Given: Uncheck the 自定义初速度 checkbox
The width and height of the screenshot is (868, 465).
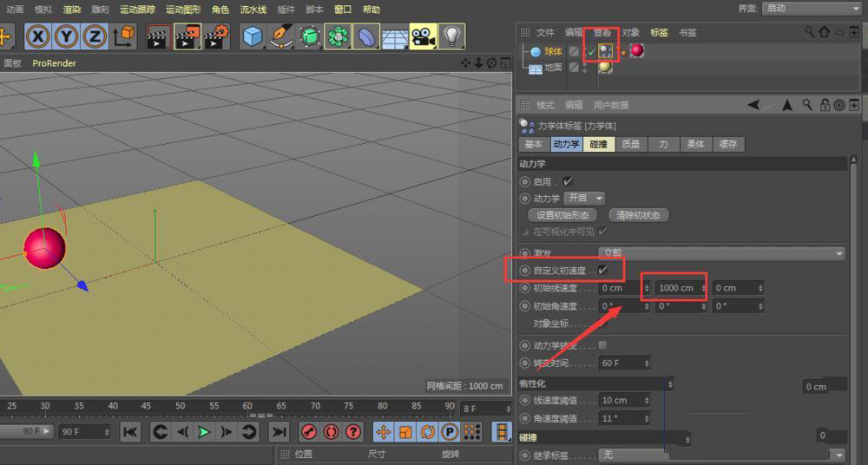Looking at the screenshot, I should pyautogui.click(x=603, y=271).
